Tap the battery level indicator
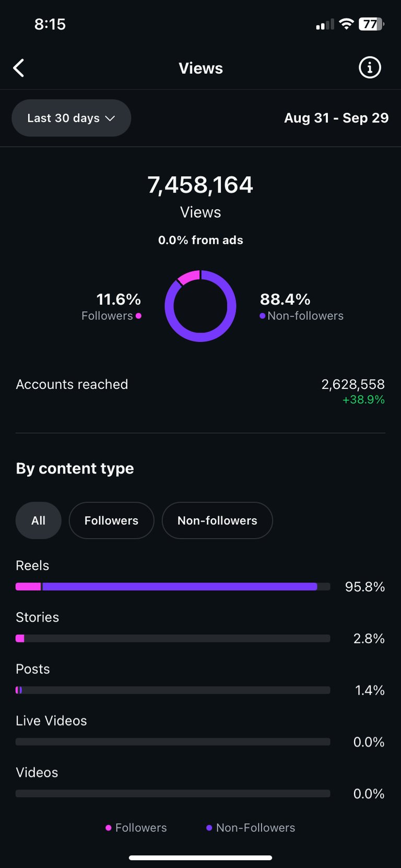 click(x=371, y=24)
